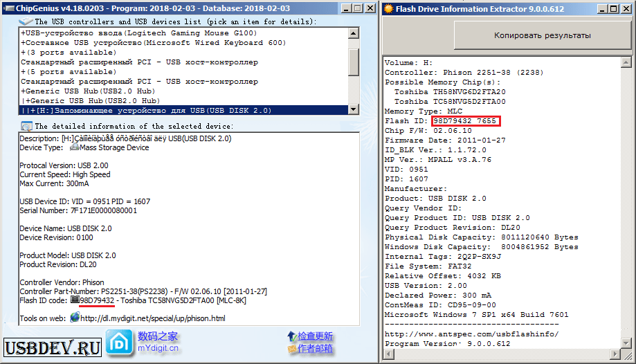This screenshot has width=636, height=364.
Task: Click the Flash ID code 98D79432 in ChipGenius
Action: (97, 300)
